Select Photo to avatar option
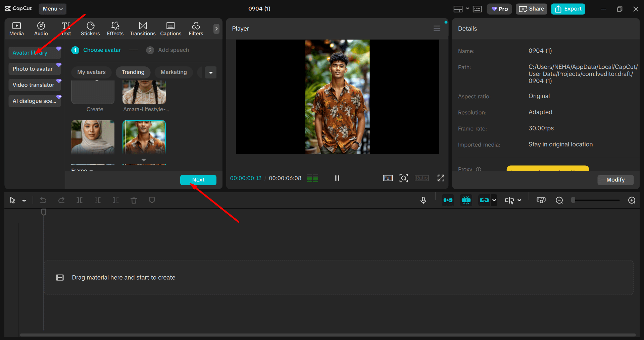Screen dimensions: 644x340 coord(33,69)
